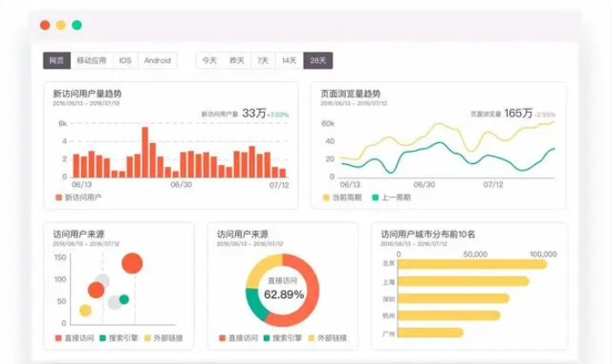Select the iOS platform tab

point(125,60)
